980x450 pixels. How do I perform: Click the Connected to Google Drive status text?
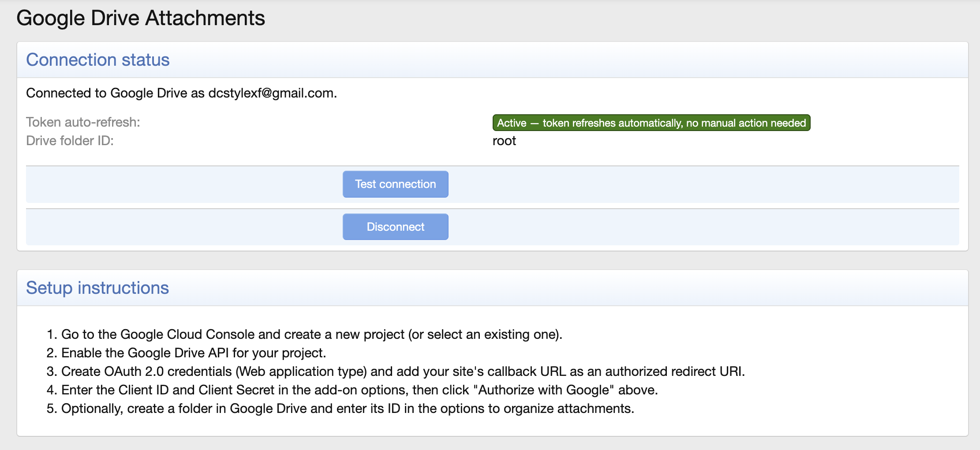coord(181,93)
